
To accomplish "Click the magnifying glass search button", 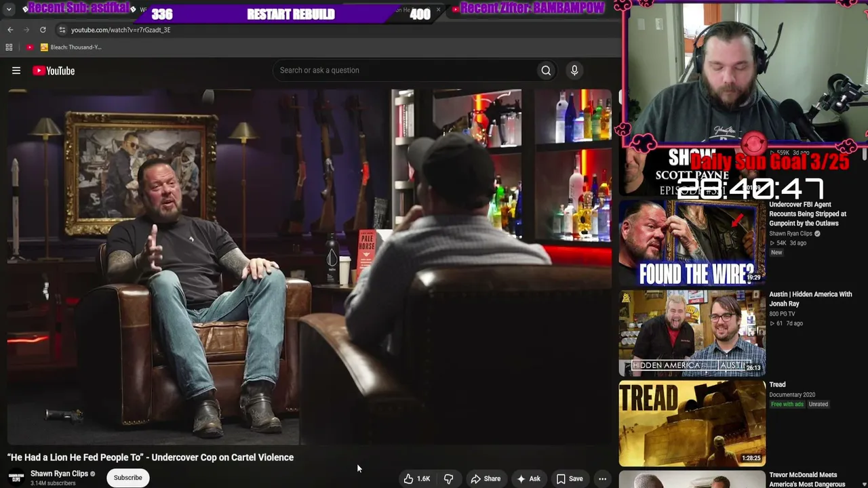I will [x=546, y=70].
